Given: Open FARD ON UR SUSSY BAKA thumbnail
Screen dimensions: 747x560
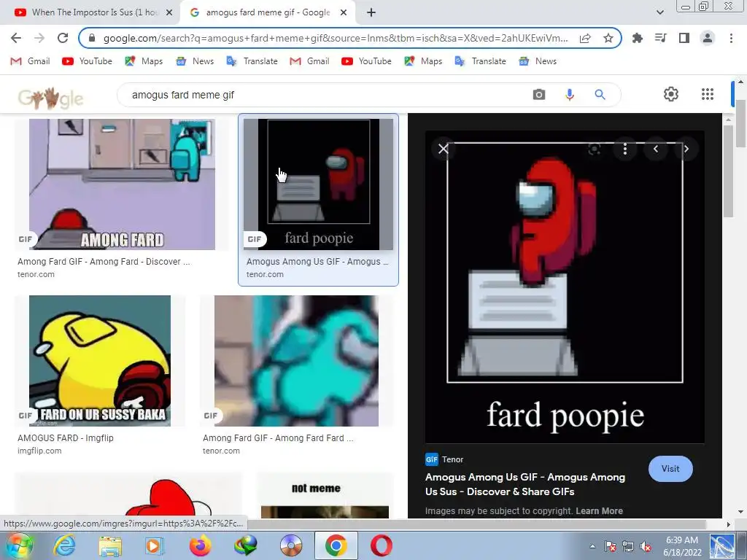Looking at the screenshot, I should [x=99, y=360].
